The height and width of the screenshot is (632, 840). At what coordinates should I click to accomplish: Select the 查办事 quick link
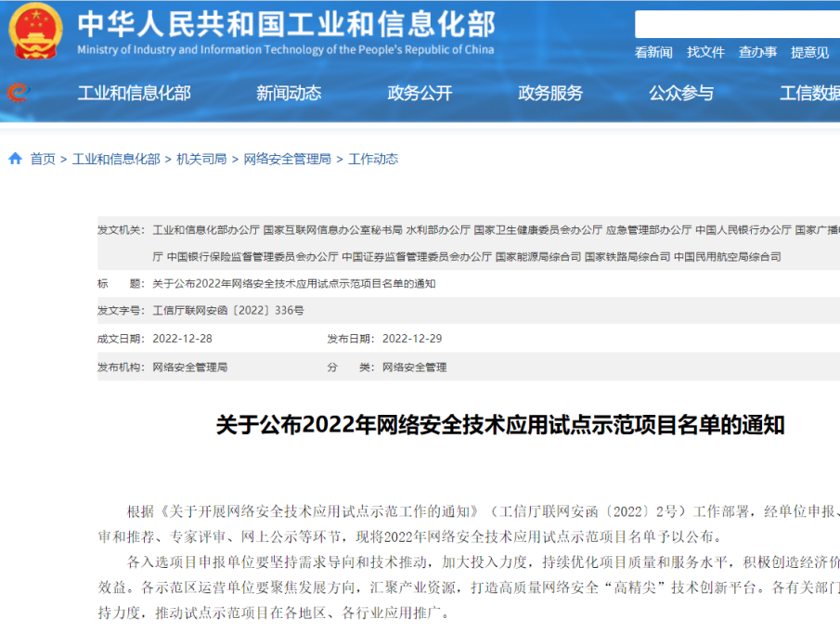pyautogui.click(x=757, y=53)
